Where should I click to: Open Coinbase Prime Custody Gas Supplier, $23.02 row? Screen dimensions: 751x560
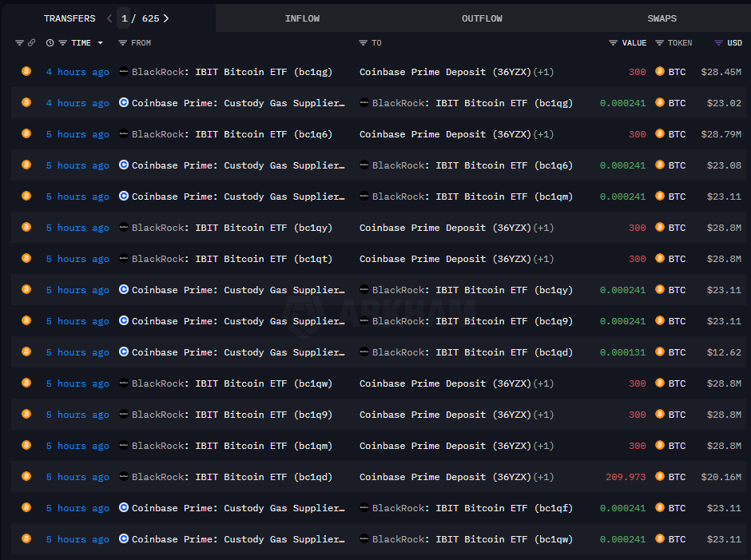pos(238,103)
